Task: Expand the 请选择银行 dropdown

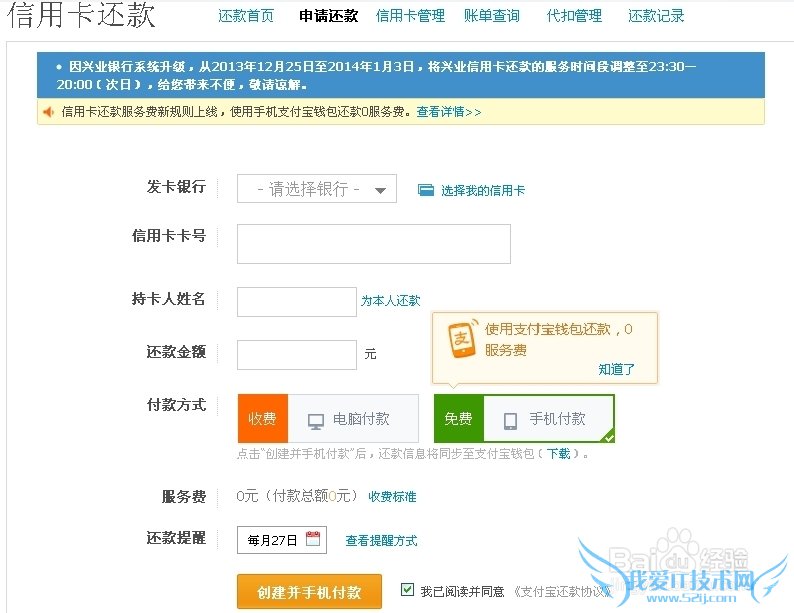Action: point(317,189)
